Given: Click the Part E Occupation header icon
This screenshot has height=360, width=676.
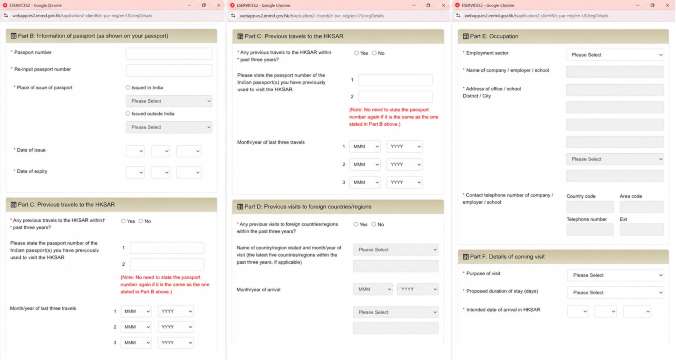Looking at the screenshot, I should click(x=466, y=36).
